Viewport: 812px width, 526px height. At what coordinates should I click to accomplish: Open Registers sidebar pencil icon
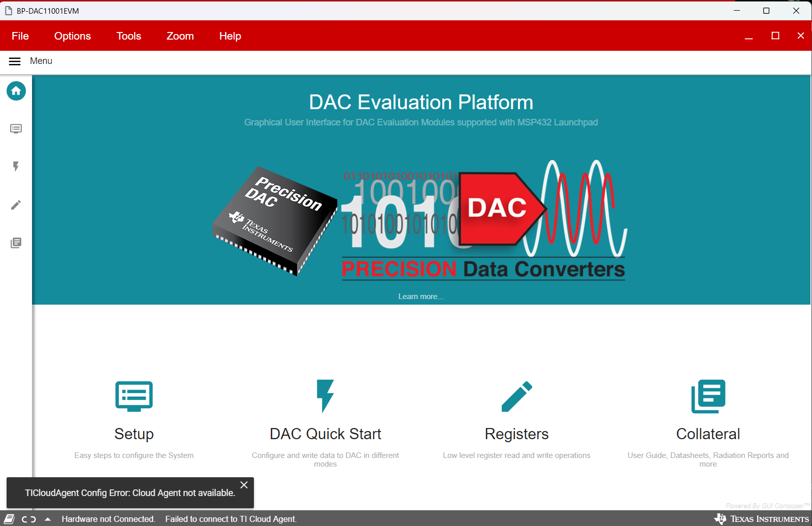[x=16, y=205]
